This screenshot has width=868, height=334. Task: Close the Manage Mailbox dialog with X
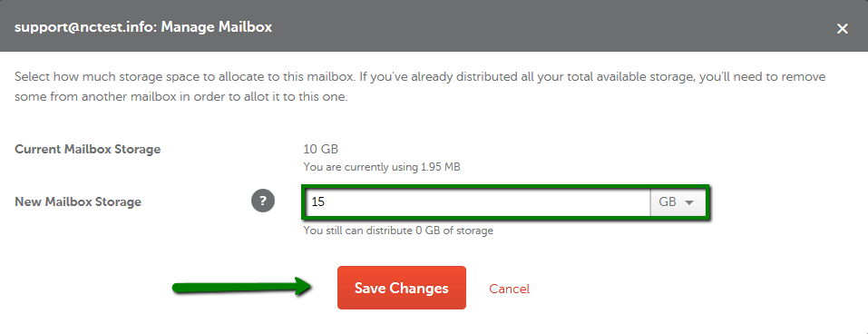coord(842,28)
